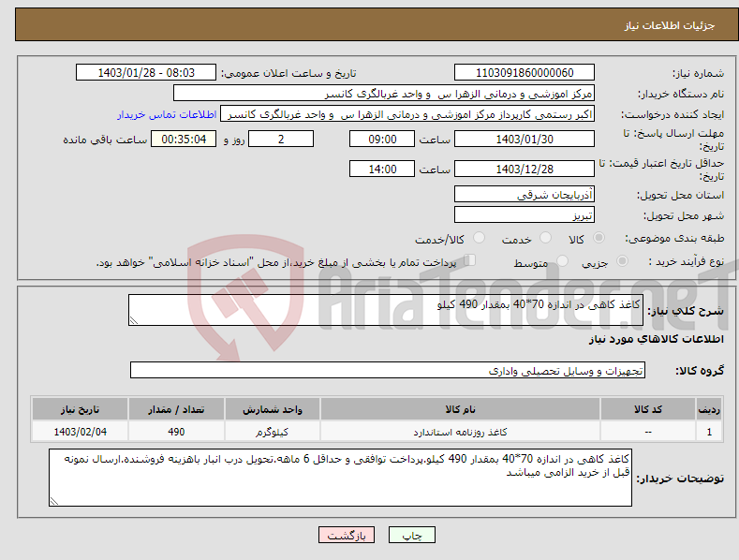Image resolution: width=739 pixels, height=560 pixels.
Task: Click the remaining days field showing 2
Action: [281, 139]
